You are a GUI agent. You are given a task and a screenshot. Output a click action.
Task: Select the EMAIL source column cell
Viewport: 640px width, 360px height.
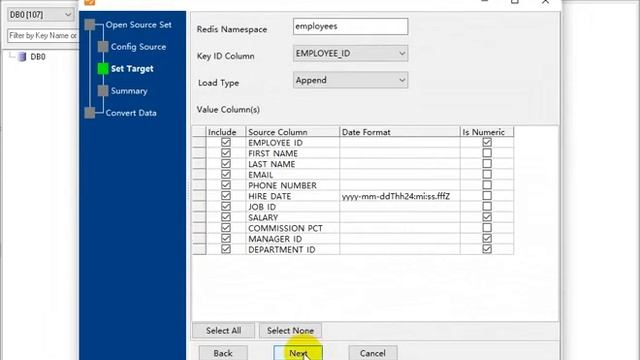click(293, 175)
